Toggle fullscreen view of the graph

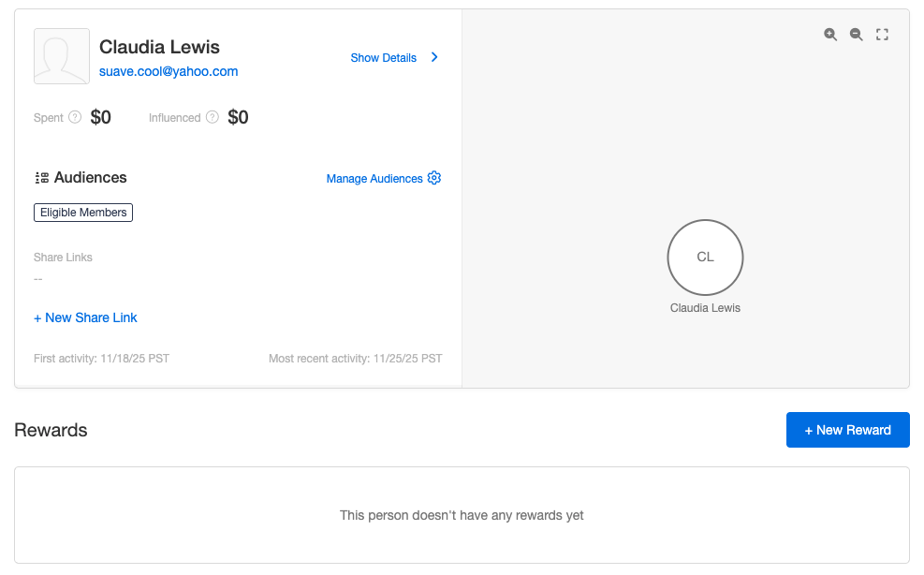(882, 35)
